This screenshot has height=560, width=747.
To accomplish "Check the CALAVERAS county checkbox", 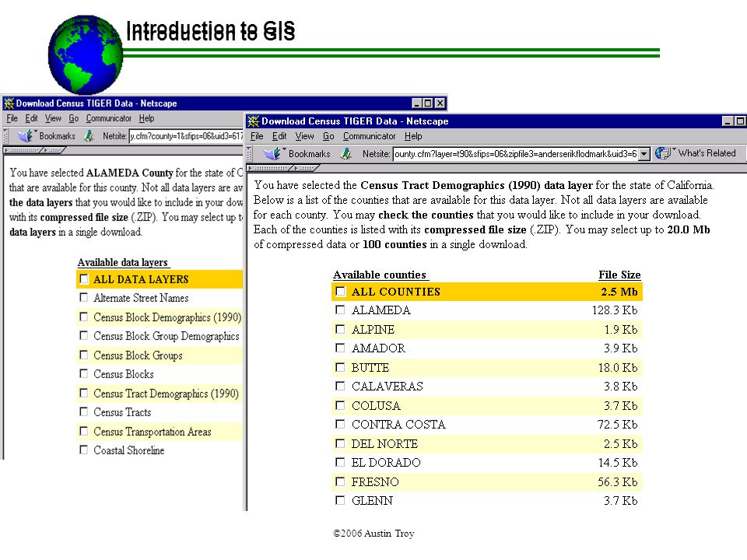I will point(340,386).
